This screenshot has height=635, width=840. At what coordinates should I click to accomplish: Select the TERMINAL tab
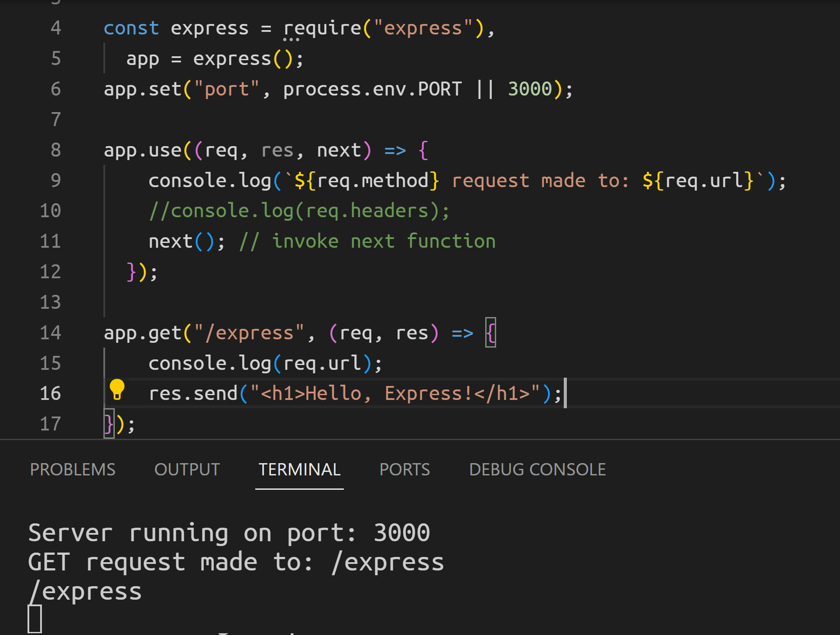299,470
